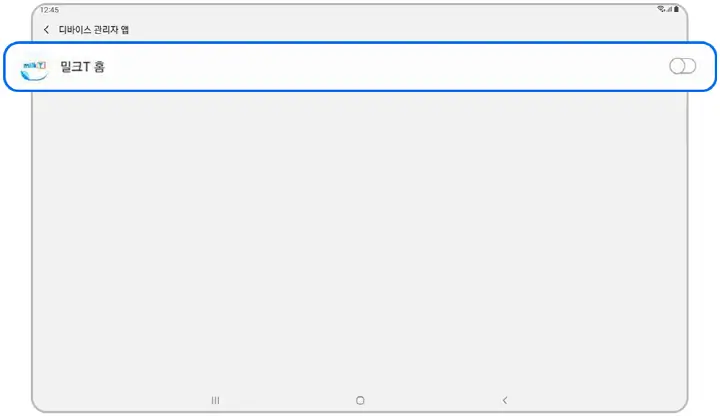Image resolution: width=720 pixels, height=416 pixels.
Task: Tap the 디바이스 관리자 앱 header title
Action: coord(94,30)
